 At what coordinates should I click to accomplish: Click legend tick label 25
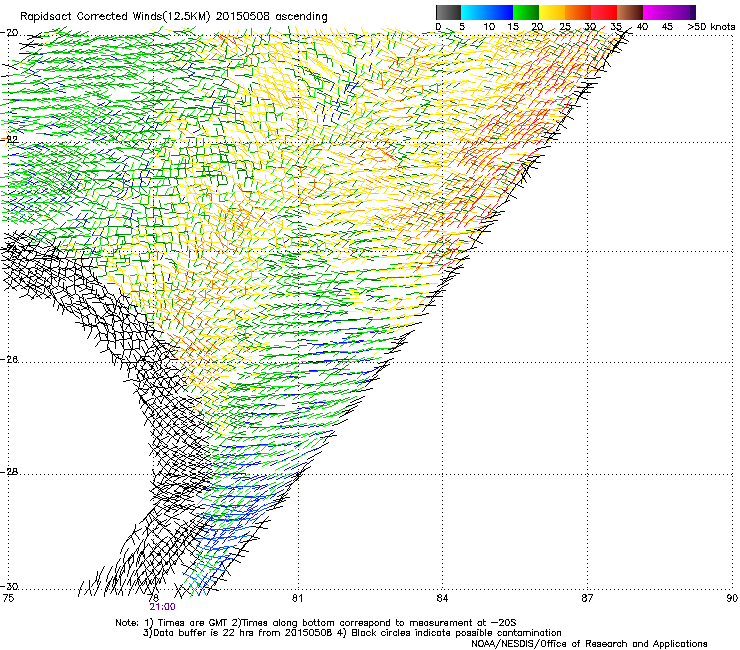pyautogui.click(x=565, y=27)
